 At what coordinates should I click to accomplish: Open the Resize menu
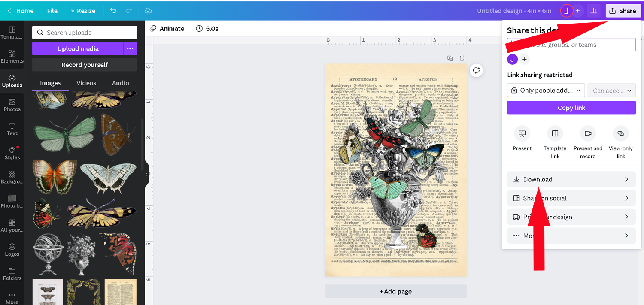(x=83, y=11)
